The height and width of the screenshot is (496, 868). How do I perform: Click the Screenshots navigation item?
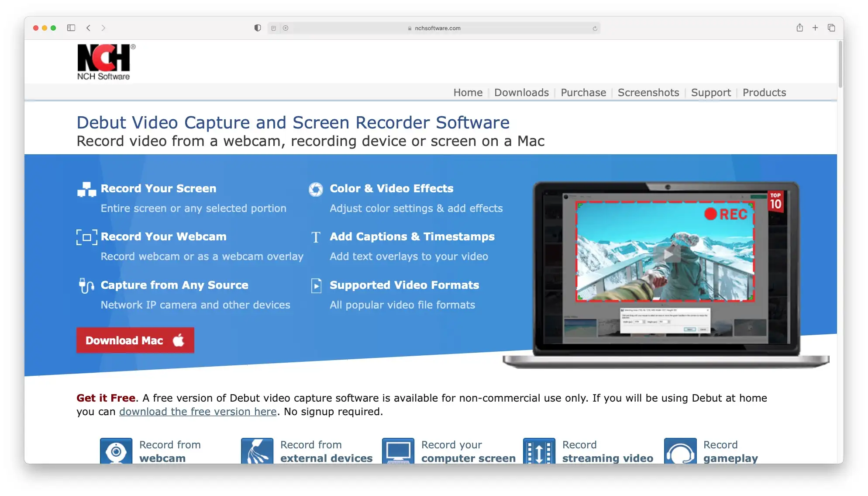[649, 93]
